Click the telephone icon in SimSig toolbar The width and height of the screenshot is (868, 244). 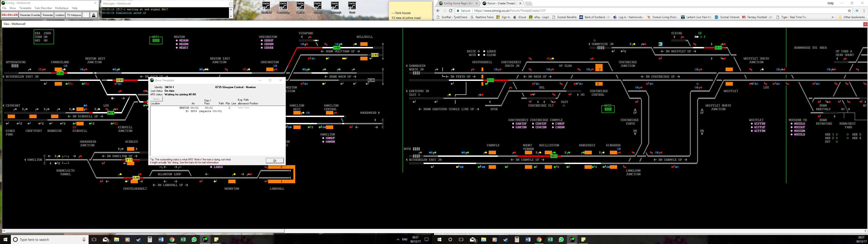86,15
